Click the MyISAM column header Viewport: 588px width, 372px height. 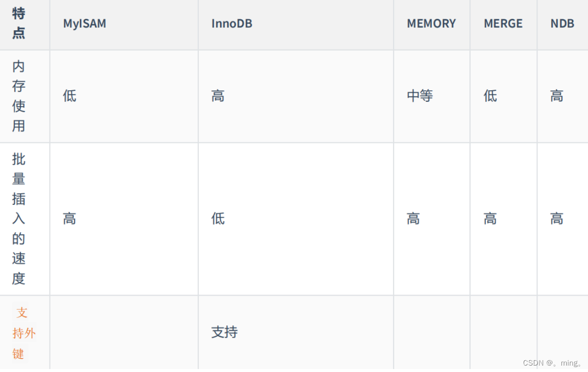pos(84,24)
